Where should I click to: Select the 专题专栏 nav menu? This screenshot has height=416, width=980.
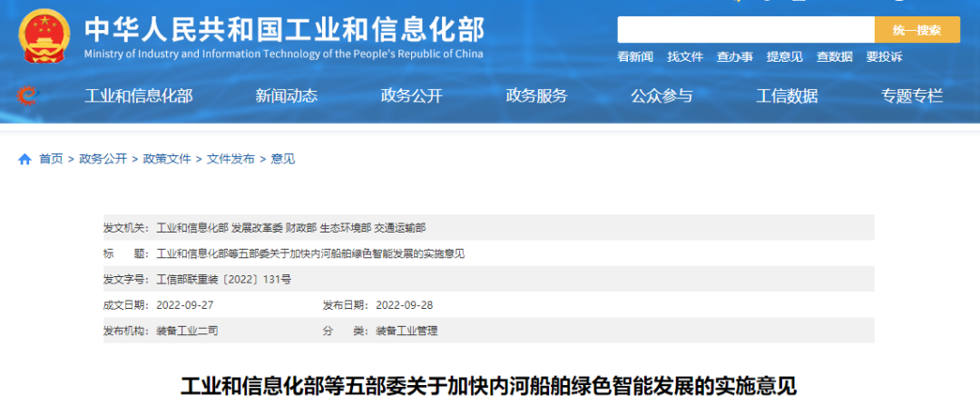coord(912,95)
